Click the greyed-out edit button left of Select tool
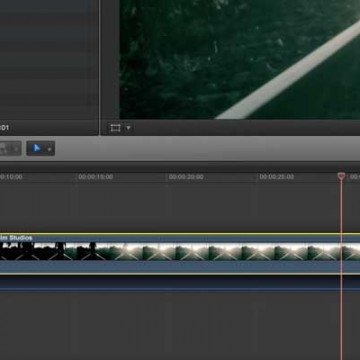Viewport: 360px width, 360px height. (10, 149)
